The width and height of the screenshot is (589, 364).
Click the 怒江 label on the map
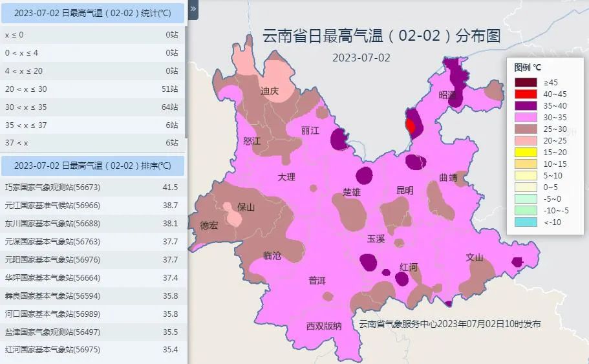[252, 141]
